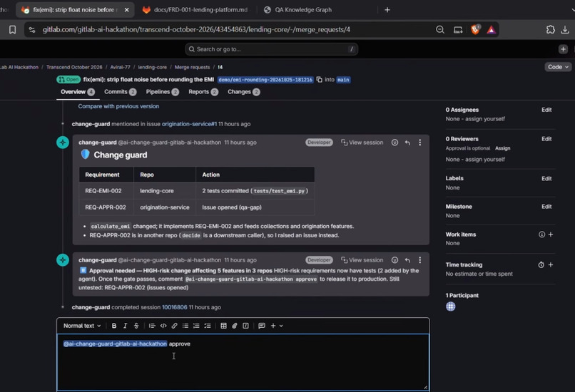Reply to the Change guard table comment

tap(407, 143)
